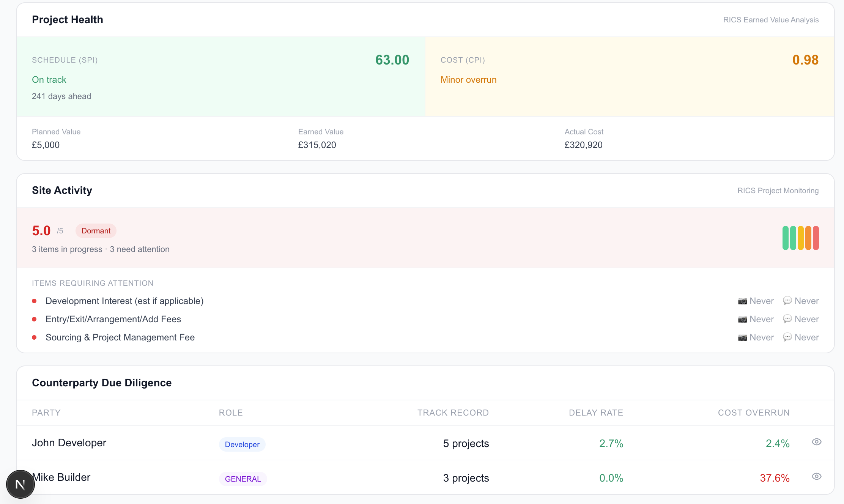
Task: Toggle the eye icon on John Developer's row
Action: coord(816,442)
